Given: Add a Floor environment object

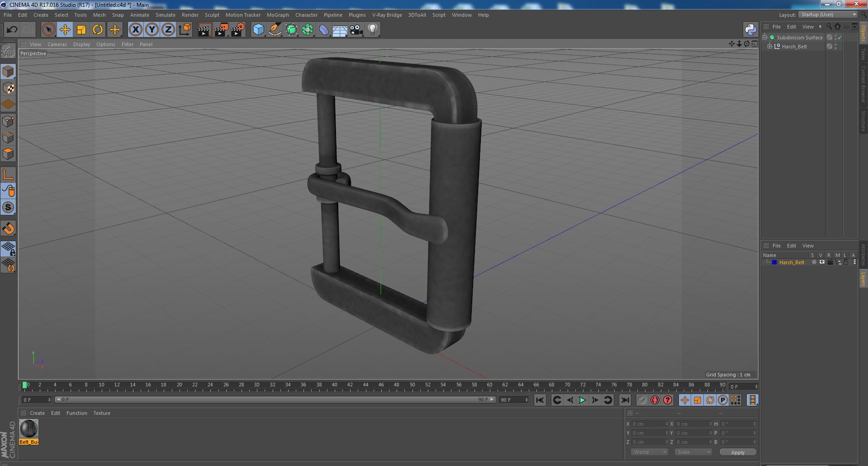Looking at the screenshot, I should [x=340, y=30].
